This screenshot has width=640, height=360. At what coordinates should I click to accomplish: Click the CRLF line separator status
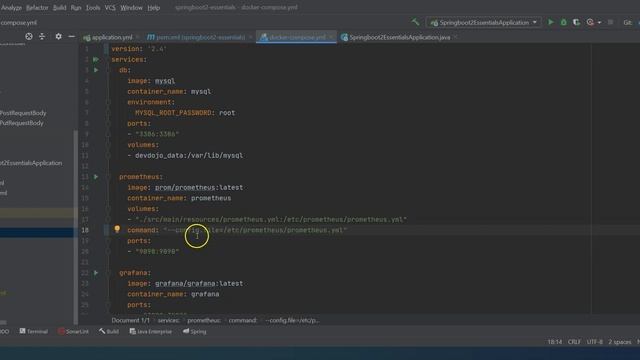pos(574,342)
